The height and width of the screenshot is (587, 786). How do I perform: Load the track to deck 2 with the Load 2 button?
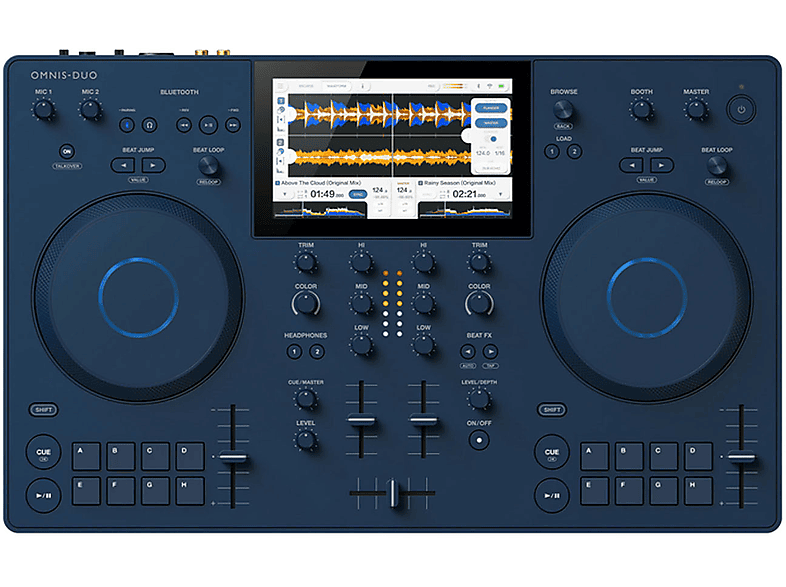click(574, 151)
